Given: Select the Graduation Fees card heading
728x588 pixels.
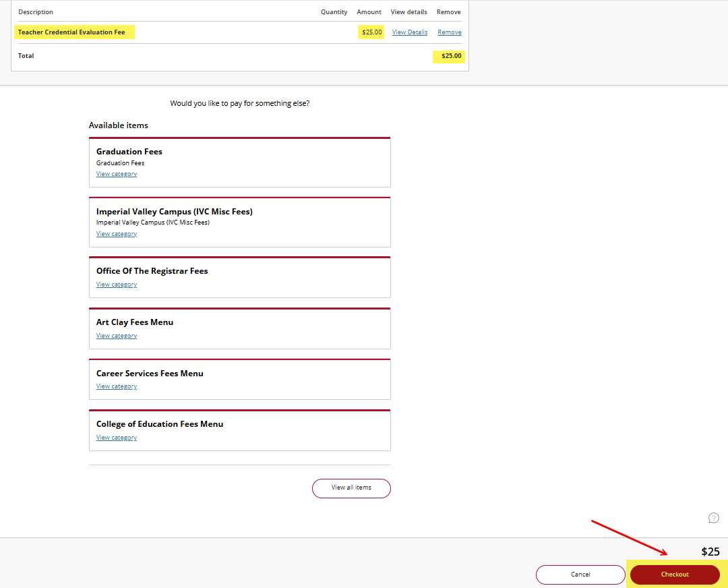Looking at the screenshot, I should click(x=129, y=152).
